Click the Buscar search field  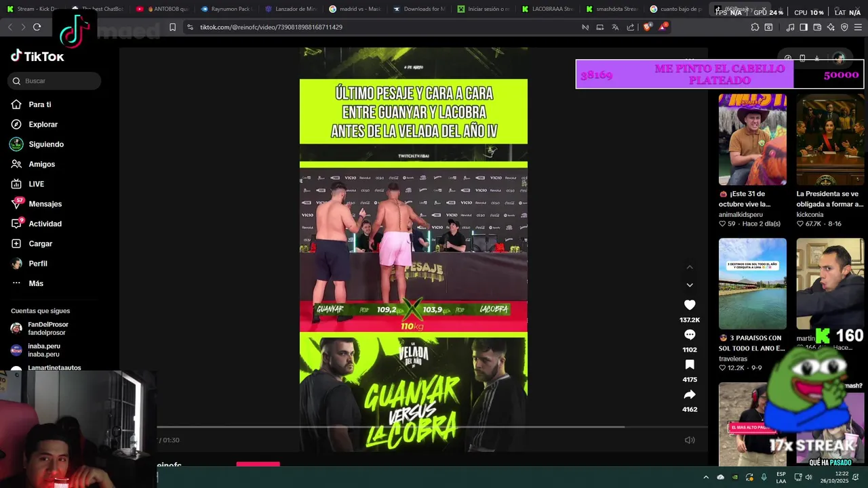pyautogui.click(x=54, y=81)
